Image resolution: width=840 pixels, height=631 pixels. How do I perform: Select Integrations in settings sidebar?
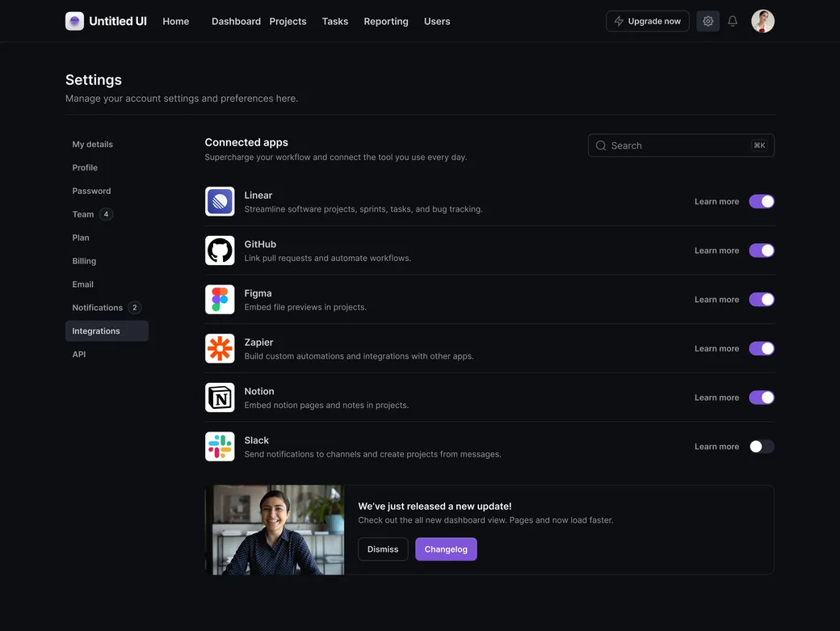point(107,331)
